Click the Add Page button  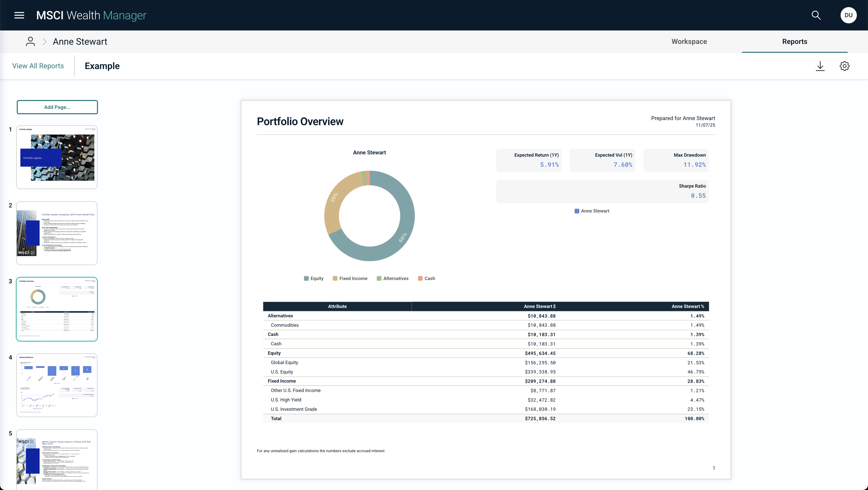[x=57, y=107]
